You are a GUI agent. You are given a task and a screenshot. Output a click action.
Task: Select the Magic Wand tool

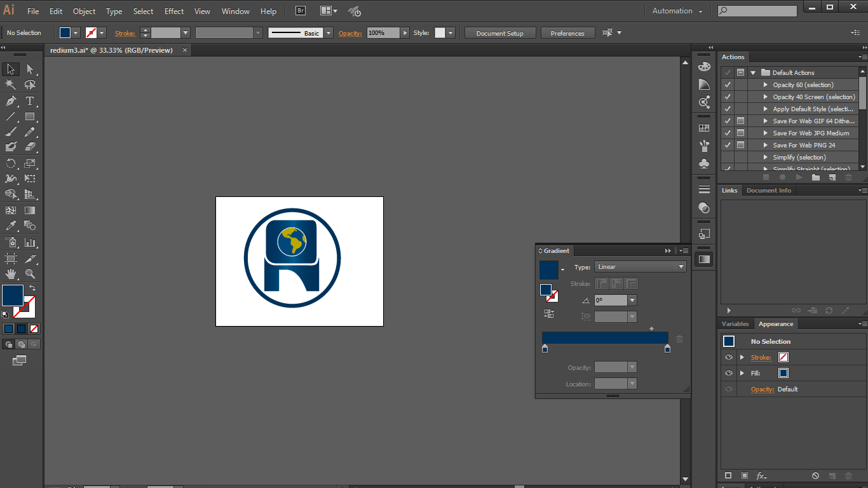[x=11, y=85]
